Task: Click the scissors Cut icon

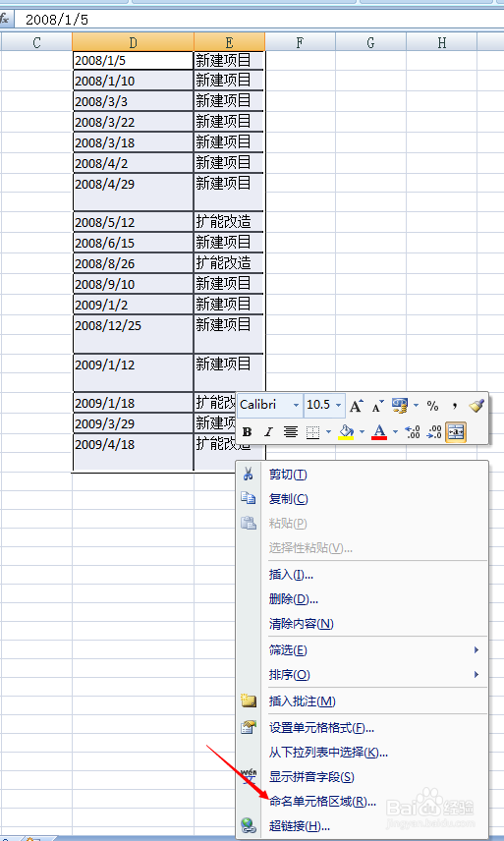Action: pyautogui.click(x=249, y=475)
